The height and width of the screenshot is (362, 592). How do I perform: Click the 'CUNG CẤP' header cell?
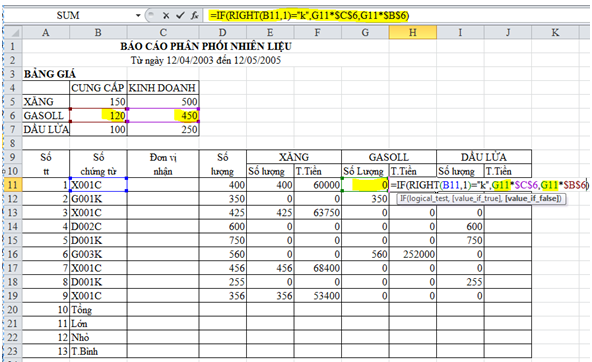click(98, 88)
